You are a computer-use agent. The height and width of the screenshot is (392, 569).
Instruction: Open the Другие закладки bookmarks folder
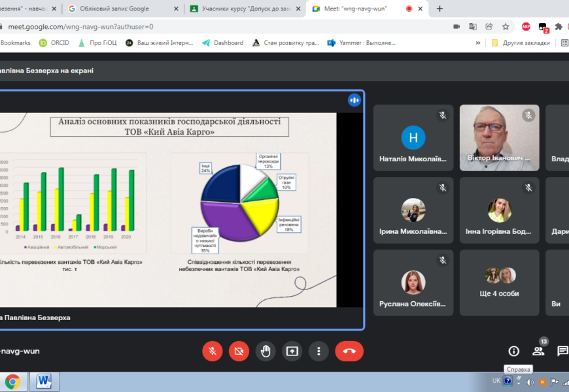520,43
